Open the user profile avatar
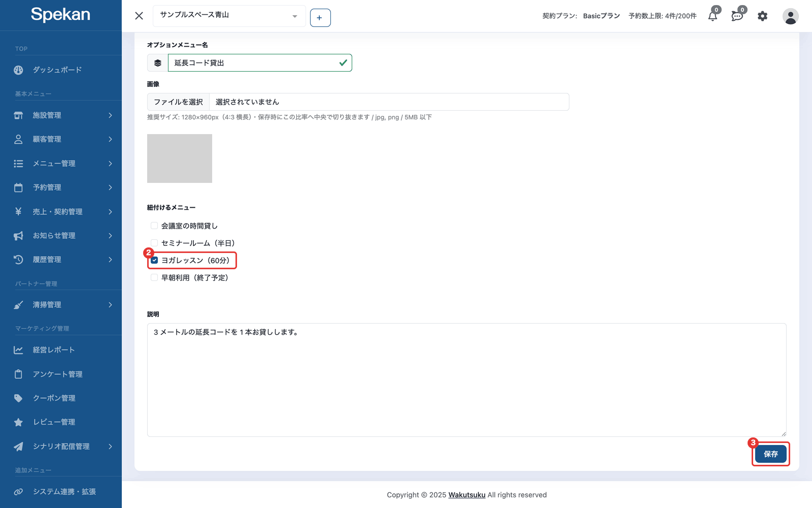The image size is (812, 508). pos(790,16)
